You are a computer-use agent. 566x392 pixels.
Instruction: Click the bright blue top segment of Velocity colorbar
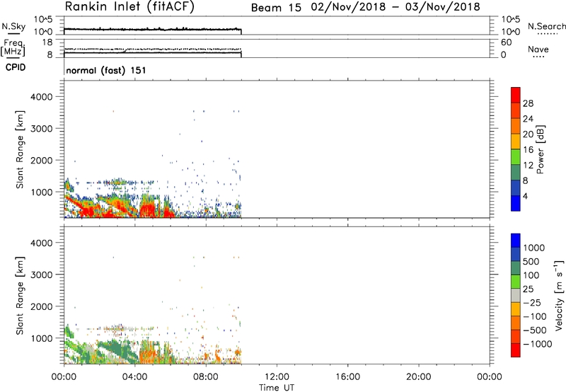(x=516, y=241)
